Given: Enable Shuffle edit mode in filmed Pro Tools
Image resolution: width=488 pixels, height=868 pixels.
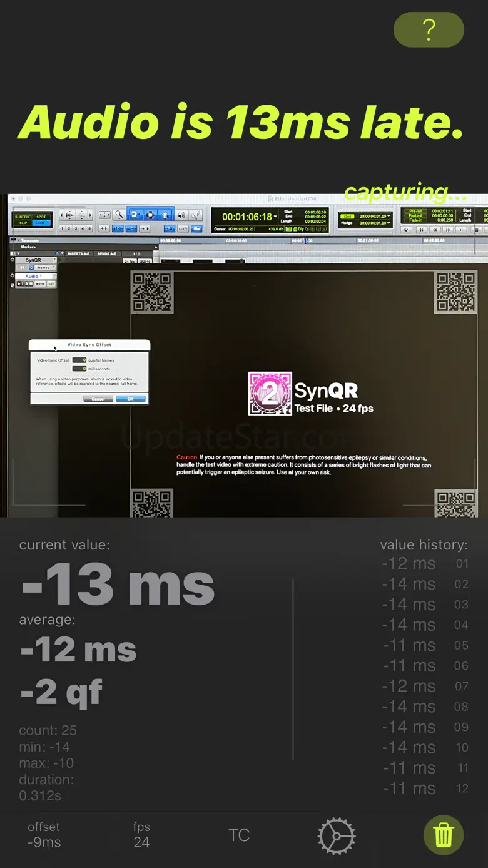Looking at the screenshot, I should [23, 217].
